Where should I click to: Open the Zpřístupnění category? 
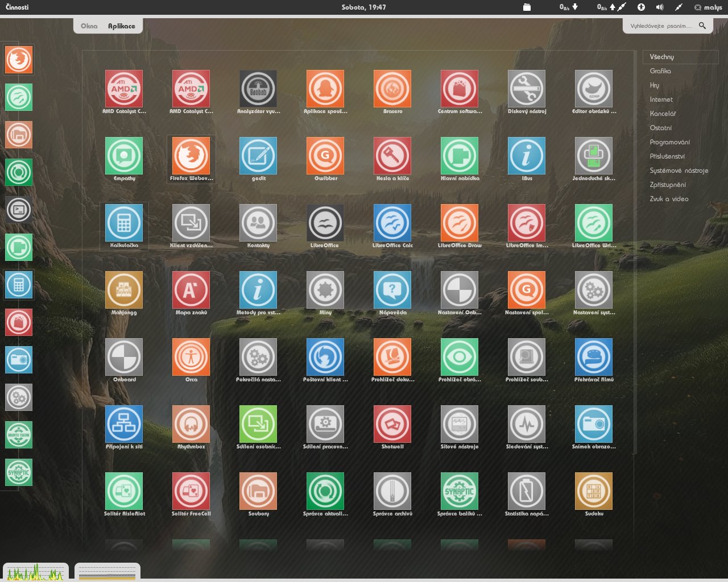(x=668, y=185)
